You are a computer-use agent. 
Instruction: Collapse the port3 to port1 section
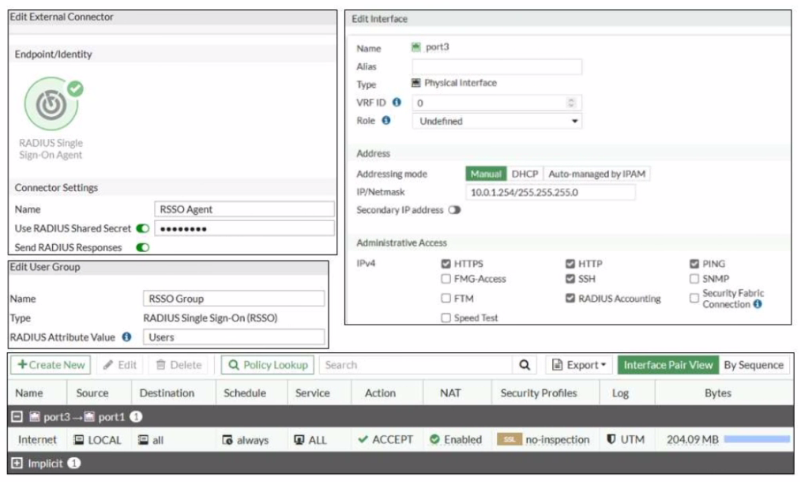click(x=17, y=417)
